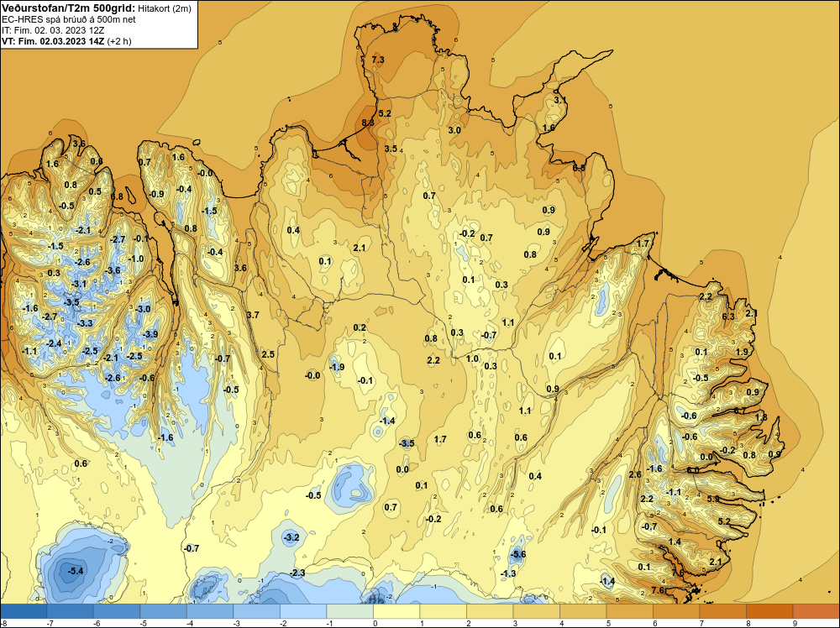Click the 'Hitakort (2m)' label in header
This screenshot has width=840, height=628.
[165, 8]
